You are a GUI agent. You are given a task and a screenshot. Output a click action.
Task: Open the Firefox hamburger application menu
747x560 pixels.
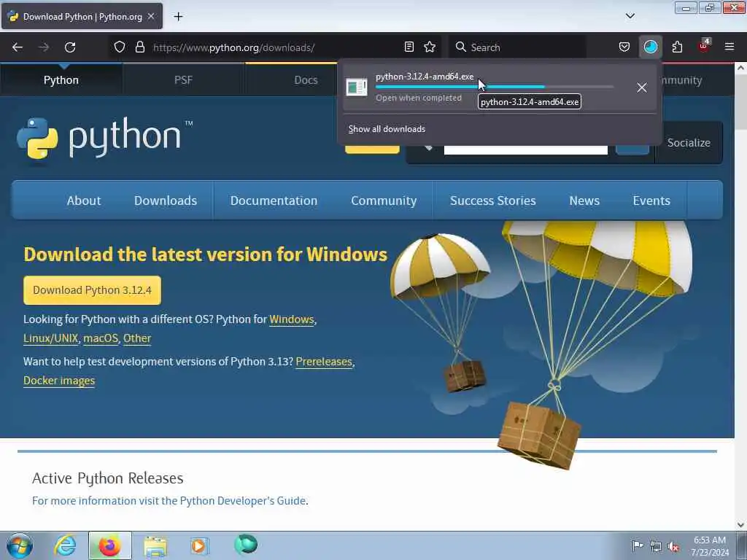point(729,47)
